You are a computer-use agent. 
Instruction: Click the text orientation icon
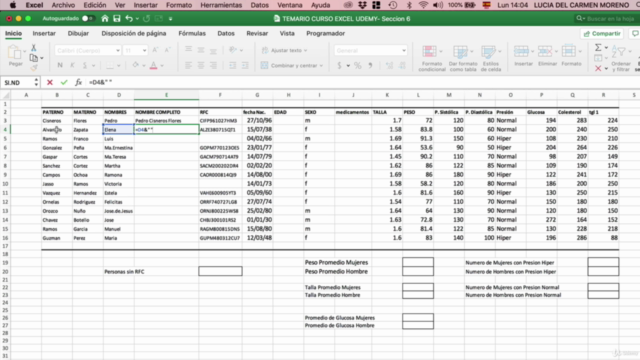[233, 50]
